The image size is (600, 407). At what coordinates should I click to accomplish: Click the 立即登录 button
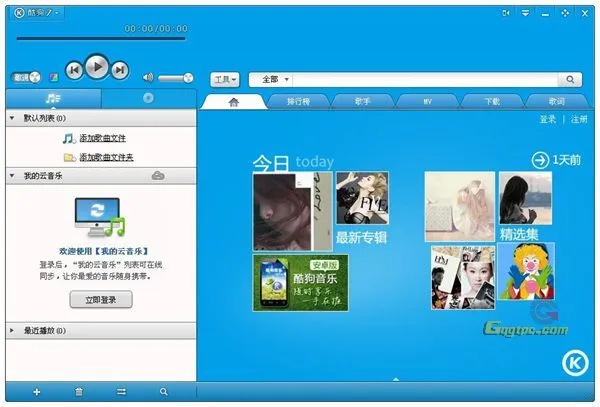point(101,300)
